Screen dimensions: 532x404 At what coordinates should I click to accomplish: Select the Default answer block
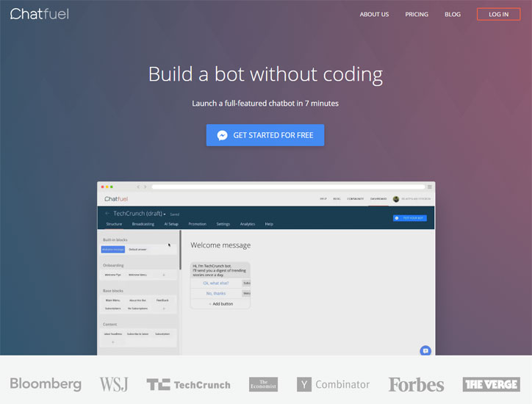pyautogui.click(x=137, y=249)
